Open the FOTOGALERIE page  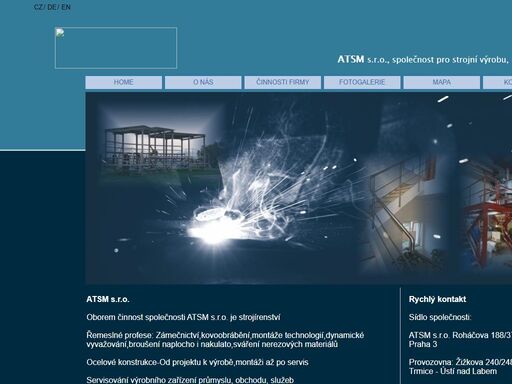362,82
